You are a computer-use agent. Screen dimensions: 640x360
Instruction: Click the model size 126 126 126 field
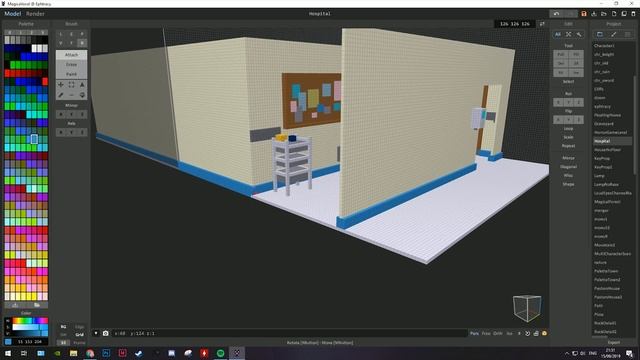pyautogui.click(x=515, y=24)
